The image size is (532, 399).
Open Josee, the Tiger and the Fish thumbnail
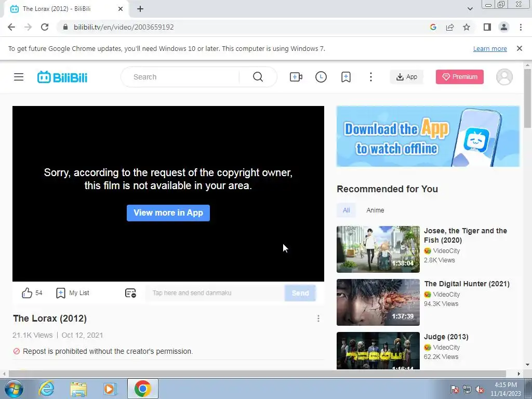378,249
